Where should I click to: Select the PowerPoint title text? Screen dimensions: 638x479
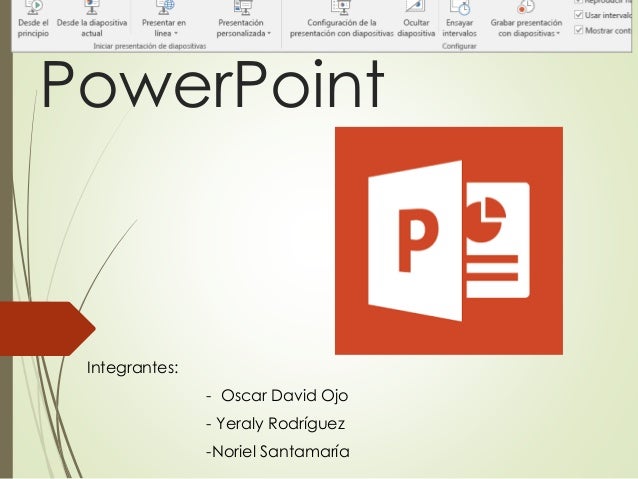click(x=212, y=84)
